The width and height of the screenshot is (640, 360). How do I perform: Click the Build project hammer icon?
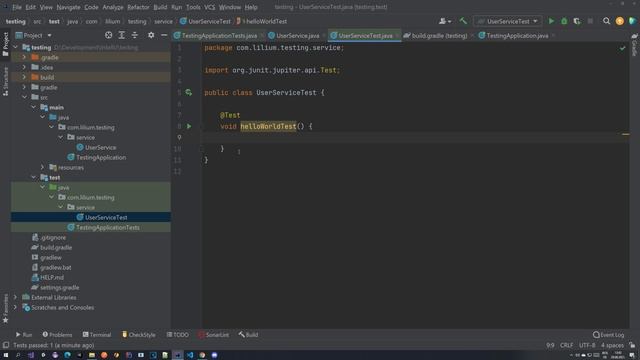(x=463, y=21)
